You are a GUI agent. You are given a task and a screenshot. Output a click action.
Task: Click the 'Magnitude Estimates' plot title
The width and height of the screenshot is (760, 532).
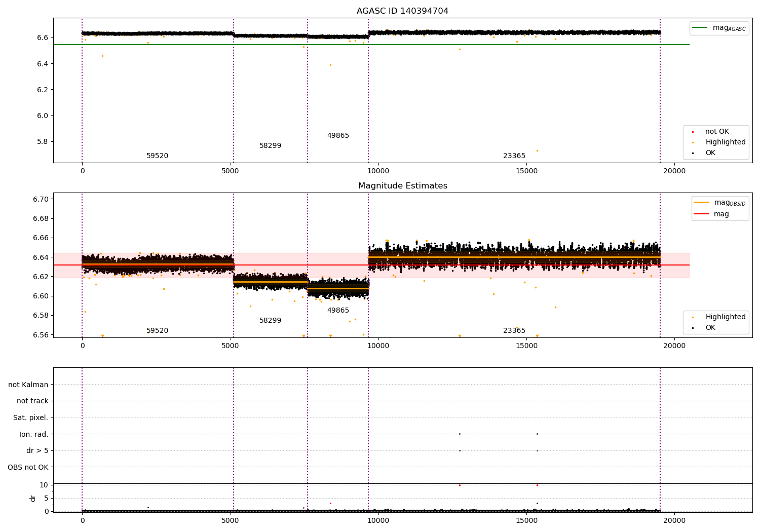[402, 186]
